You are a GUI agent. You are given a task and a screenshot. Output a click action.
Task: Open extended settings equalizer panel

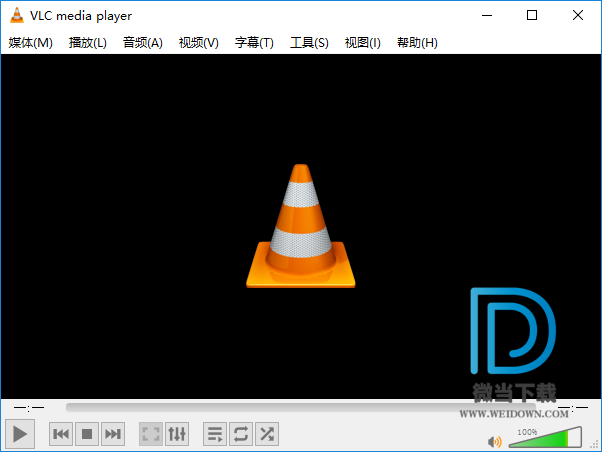(177, 434)
